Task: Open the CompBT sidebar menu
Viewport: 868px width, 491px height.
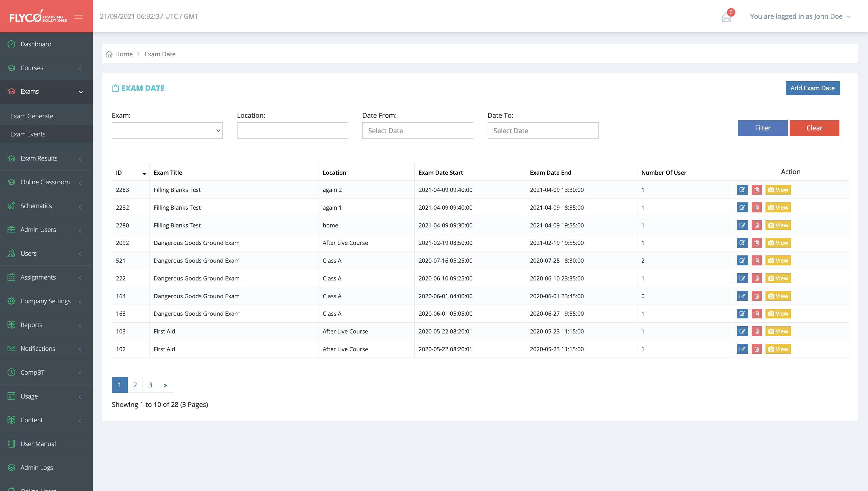Action: click(x=46, y=373)
